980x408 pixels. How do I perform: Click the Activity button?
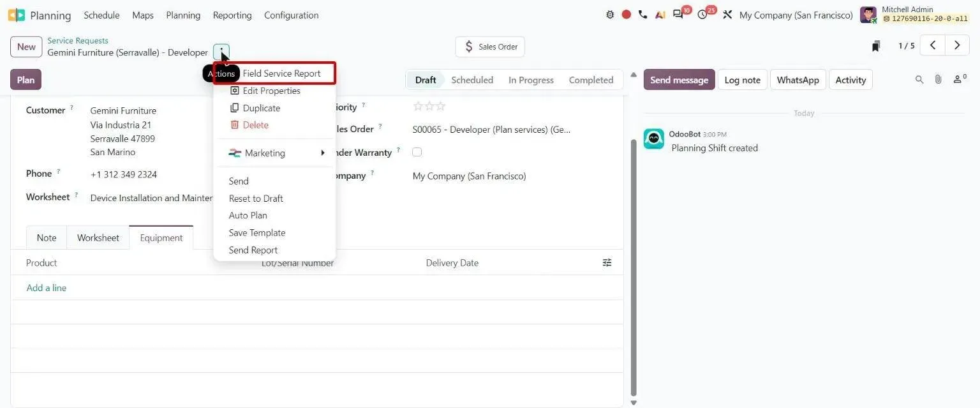pyautogui.click(x=850, y=80)
